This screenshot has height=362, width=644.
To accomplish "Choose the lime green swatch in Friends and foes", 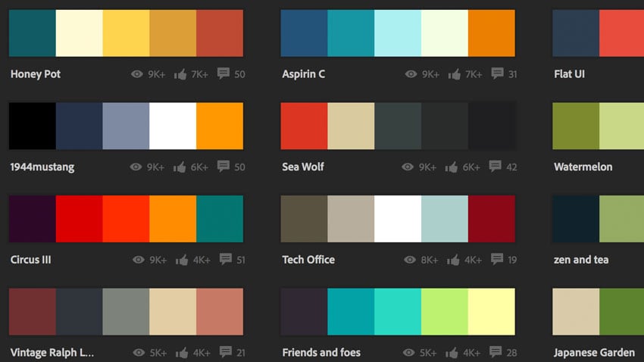I will [x=445, y=311].
